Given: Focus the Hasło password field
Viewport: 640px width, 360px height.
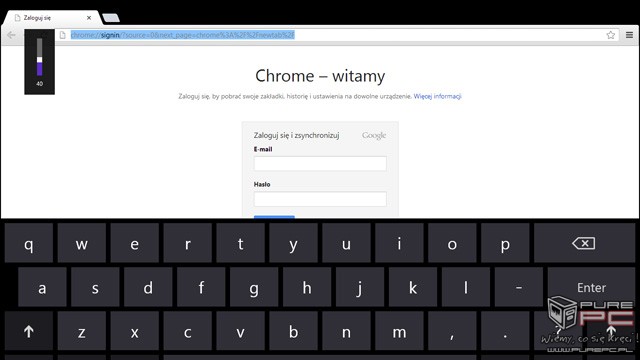Looking at the screenshot, I should pos(320,199).
